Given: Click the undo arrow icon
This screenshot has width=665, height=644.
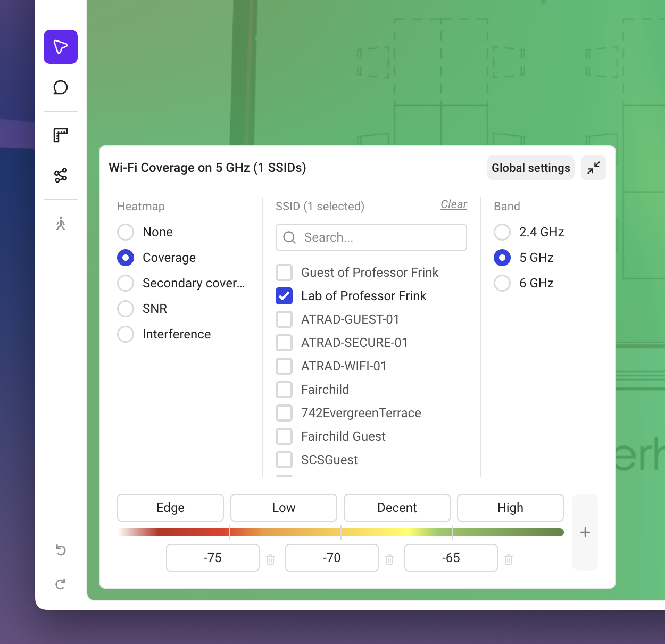Looking at the screenshot, I should click(61, 550).
